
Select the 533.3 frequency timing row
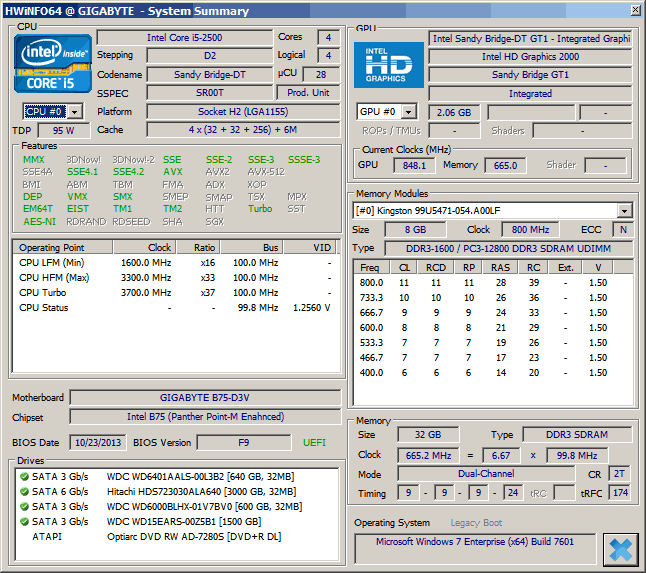493,343
